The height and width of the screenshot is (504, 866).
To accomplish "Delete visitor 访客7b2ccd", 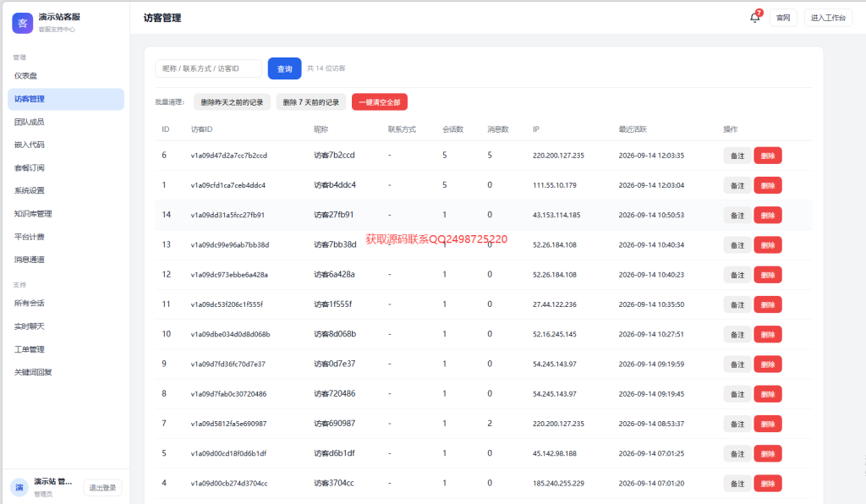I will [768, 156].
